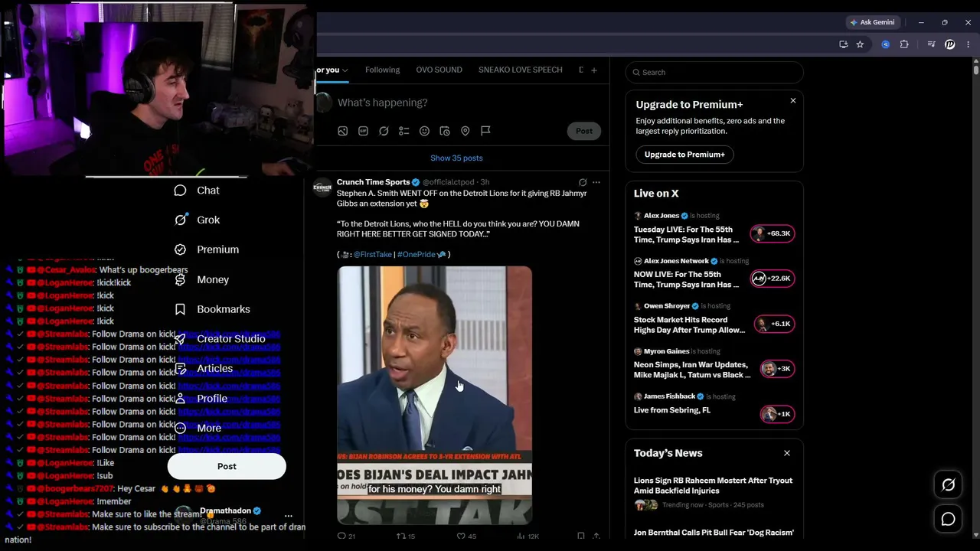
Task: Open more options on Crunch Time post
Action: [x=596, y=183]
